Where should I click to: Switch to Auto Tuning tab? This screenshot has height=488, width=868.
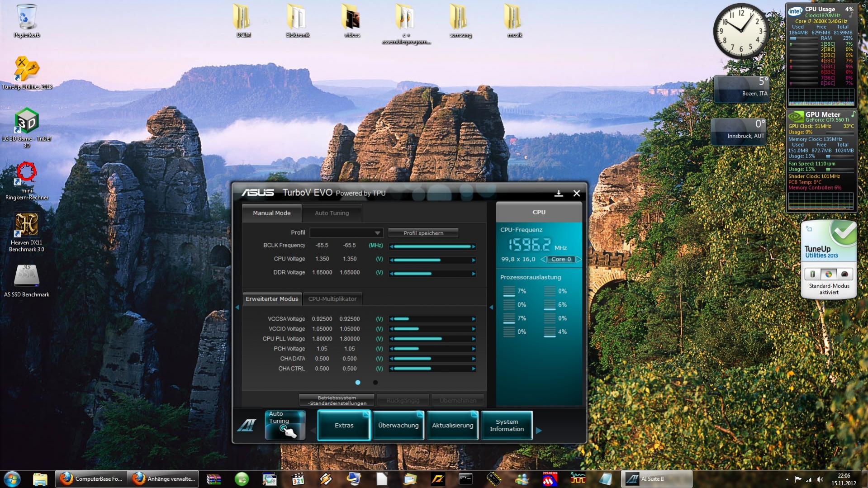[x=332, y=213]
